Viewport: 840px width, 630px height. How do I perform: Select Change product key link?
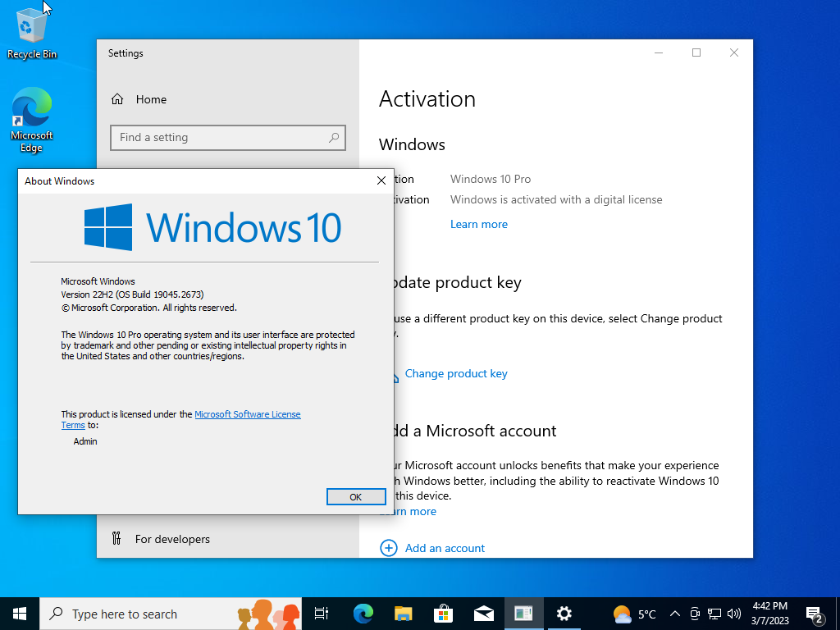(x=456, y=373)
